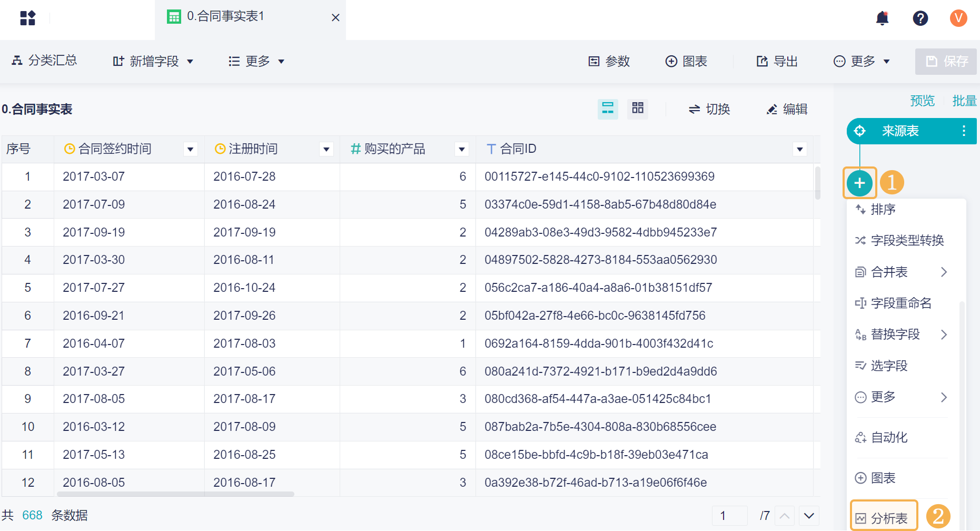
Task: Switch to the list view layout
Action: click(x=608, y=109)
